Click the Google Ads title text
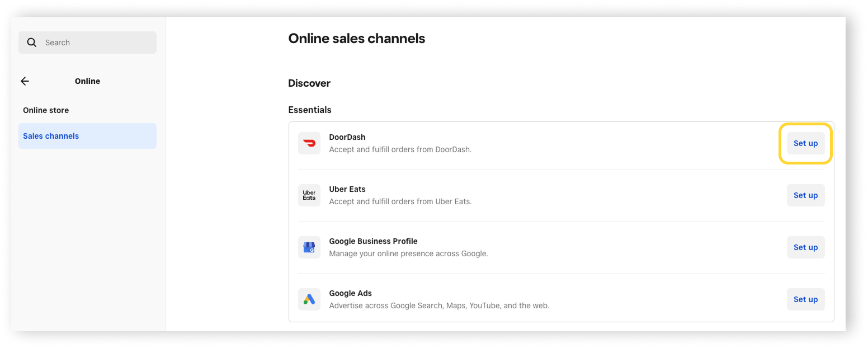 (351, 293)
